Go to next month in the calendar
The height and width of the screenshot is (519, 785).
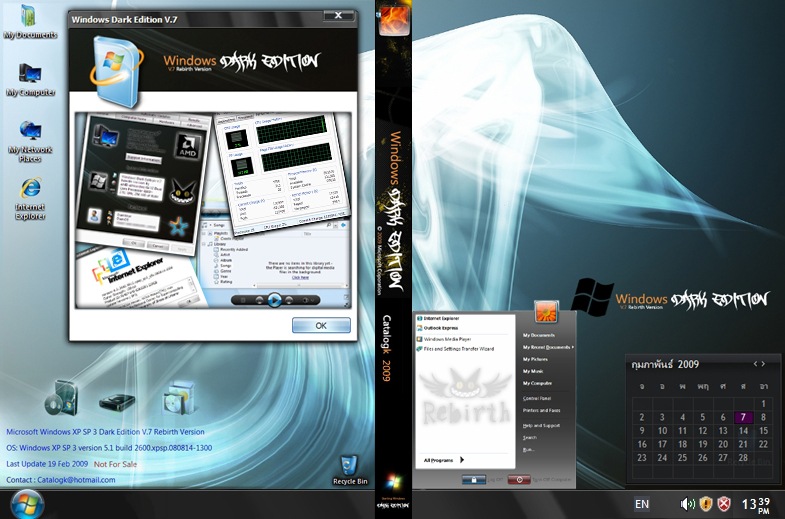tap(763, 364)
